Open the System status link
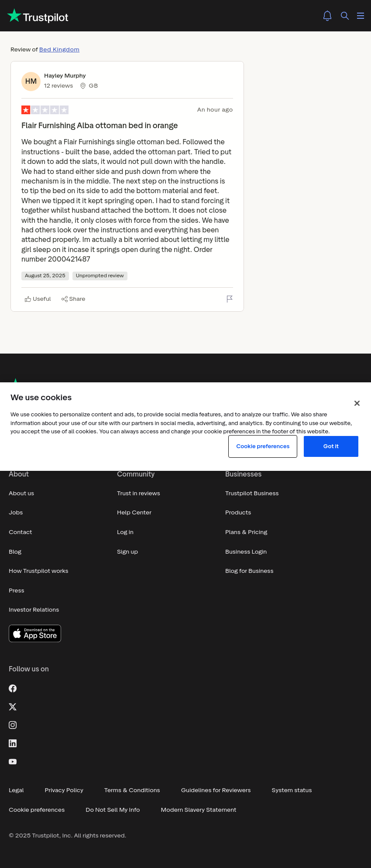The width and height of the screenshot is (371, 868). (292, 790)
